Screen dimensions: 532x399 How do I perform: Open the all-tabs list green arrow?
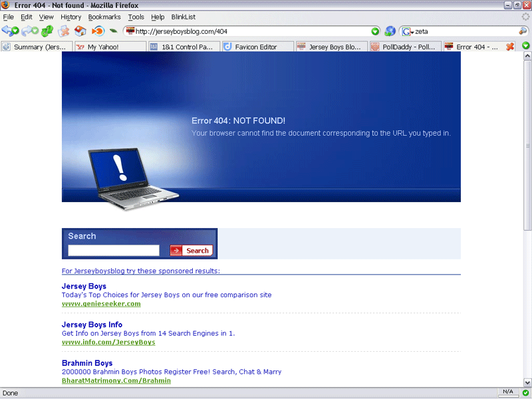[526, 45]
